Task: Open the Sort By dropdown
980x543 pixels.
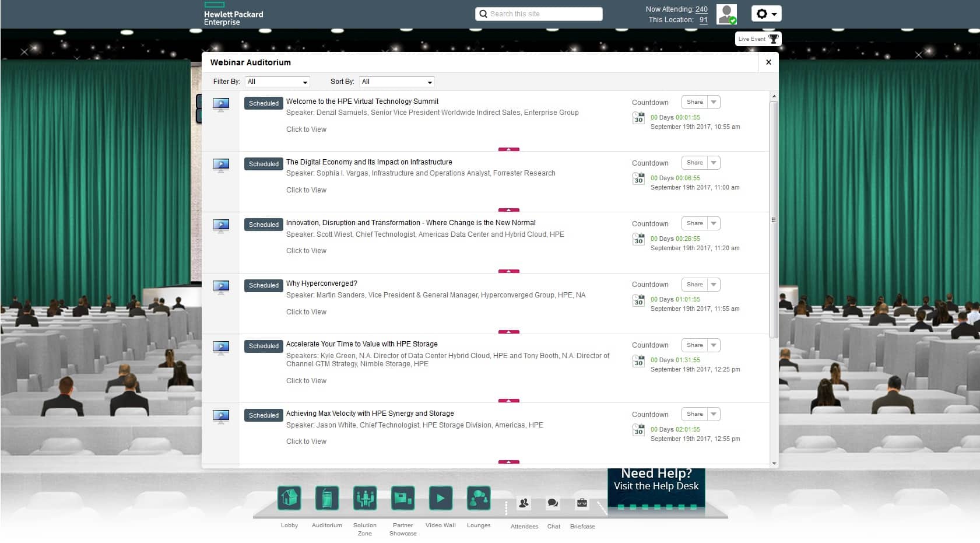Action: click(397, 82)
